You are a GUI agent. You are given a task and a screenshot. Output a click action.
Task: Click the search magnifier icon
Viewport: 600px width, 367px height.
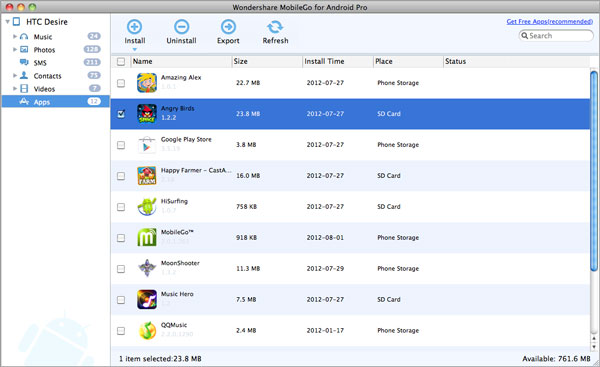(x=525, y=36)
